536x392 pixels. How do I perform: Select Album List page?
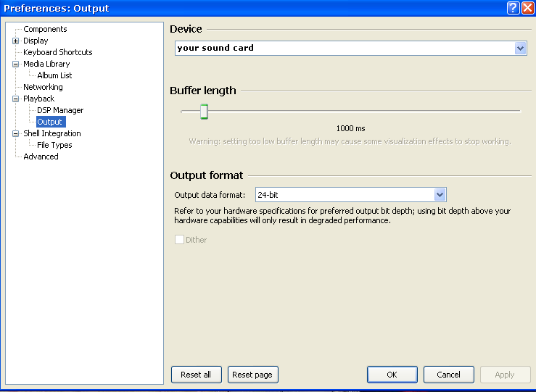(54, 75)
